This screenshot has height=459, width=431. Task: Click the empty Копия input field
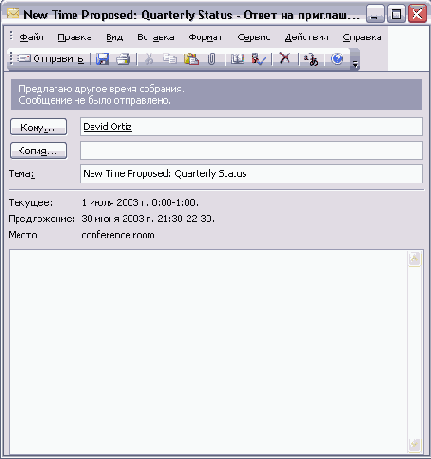click(251, 150)
